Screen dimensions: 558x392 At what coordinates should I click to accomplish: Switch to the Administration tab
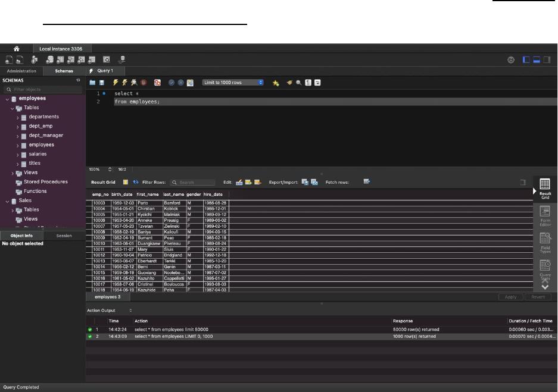(21, 71)
